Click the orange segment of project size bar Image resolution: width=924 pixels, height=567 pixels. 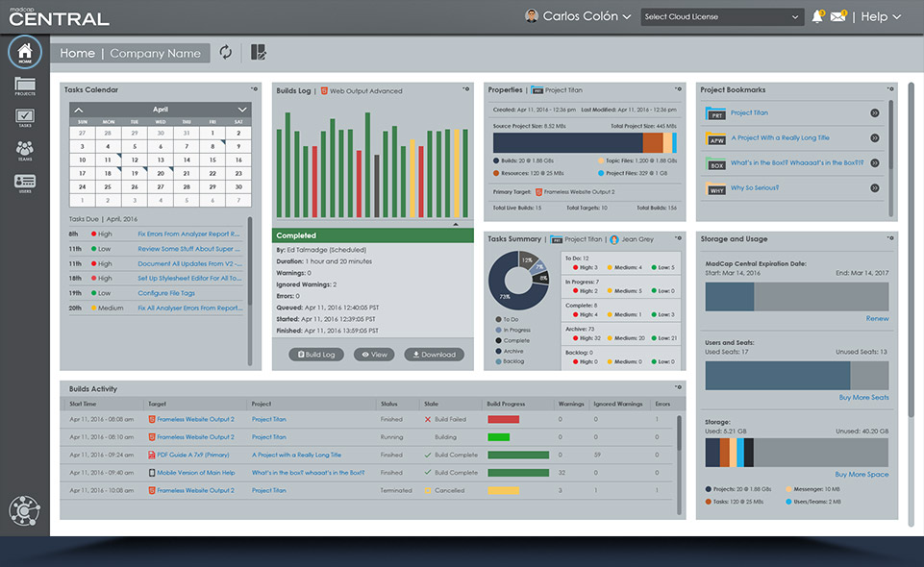(653, 143)
